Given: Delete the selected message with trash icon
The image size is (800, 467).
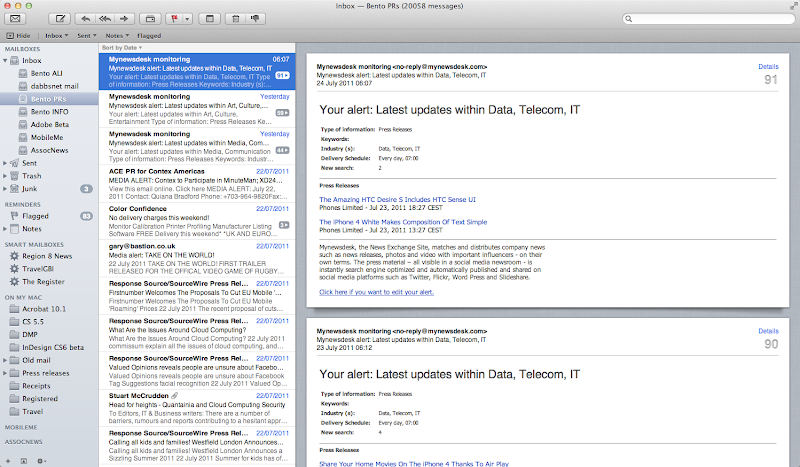Looking at the screenshot, I should (x=235, y=19).
